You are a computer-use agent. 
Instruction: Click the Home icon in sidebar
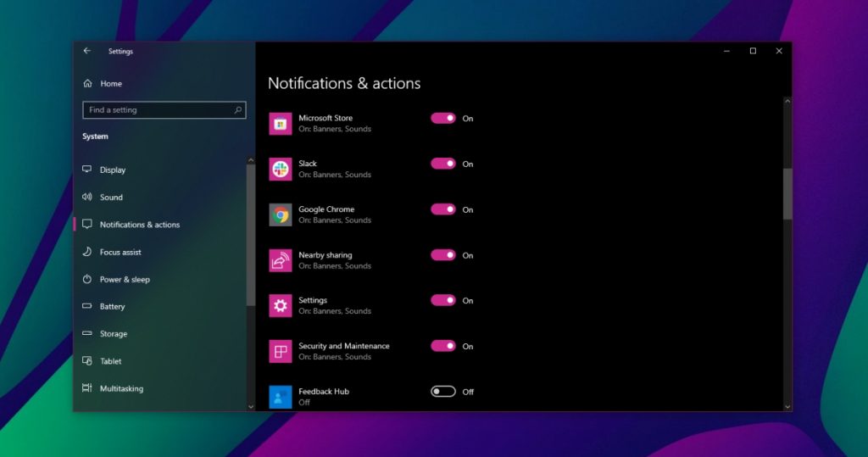[x=87, y=83]
